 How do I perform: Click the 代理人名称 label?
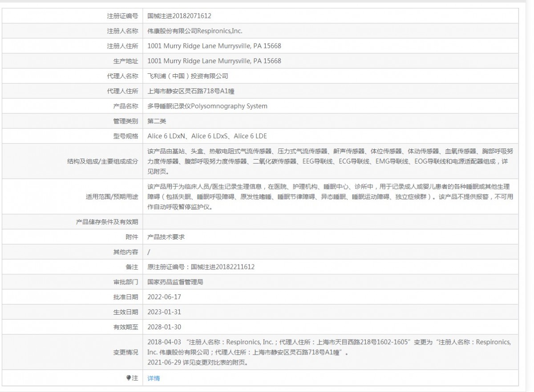[x=122, y=76]
